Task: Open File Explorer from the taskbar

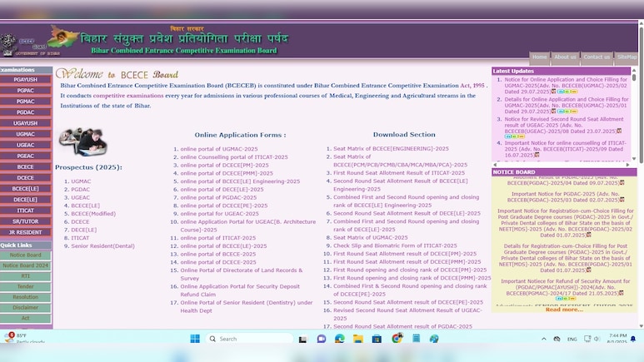Action: pos(358,339)
